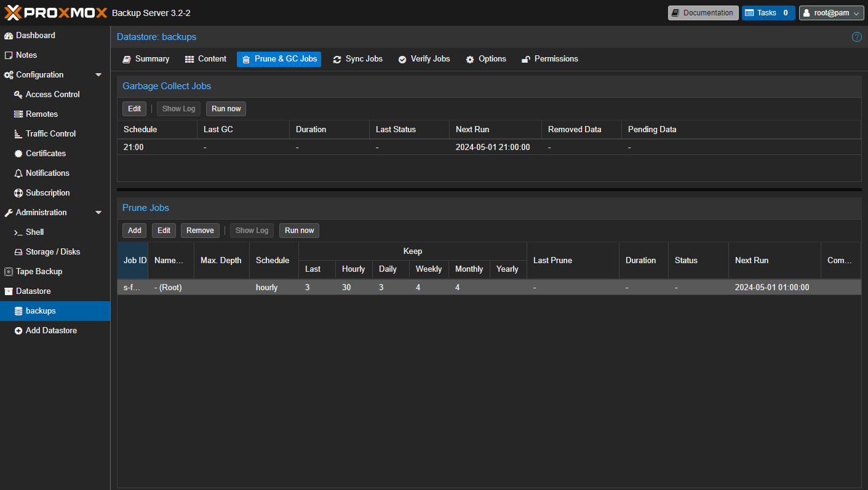Open Tape Backup in the sidebar
The height and width of the screenshot is (490, 868).
pos(55,272)
